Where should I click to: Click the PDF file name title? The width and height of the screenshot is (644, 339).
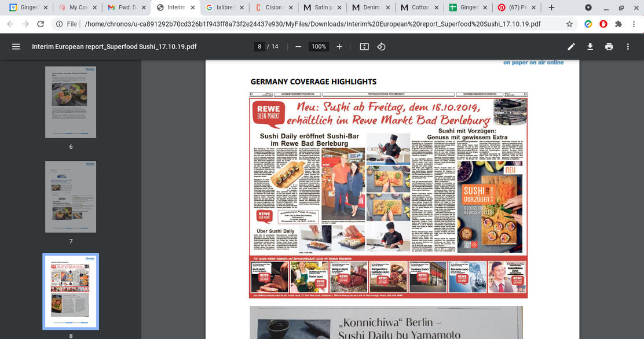(114, 47)
